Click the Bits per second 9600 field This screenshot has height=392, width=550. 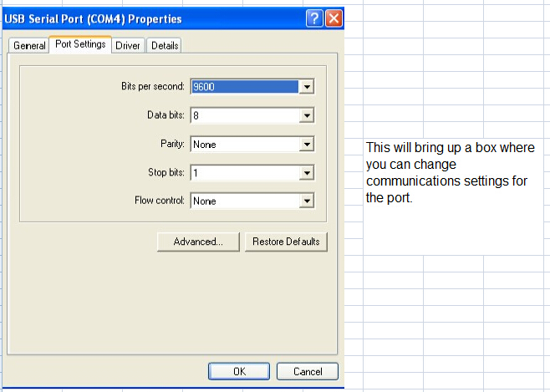point(244,87)
